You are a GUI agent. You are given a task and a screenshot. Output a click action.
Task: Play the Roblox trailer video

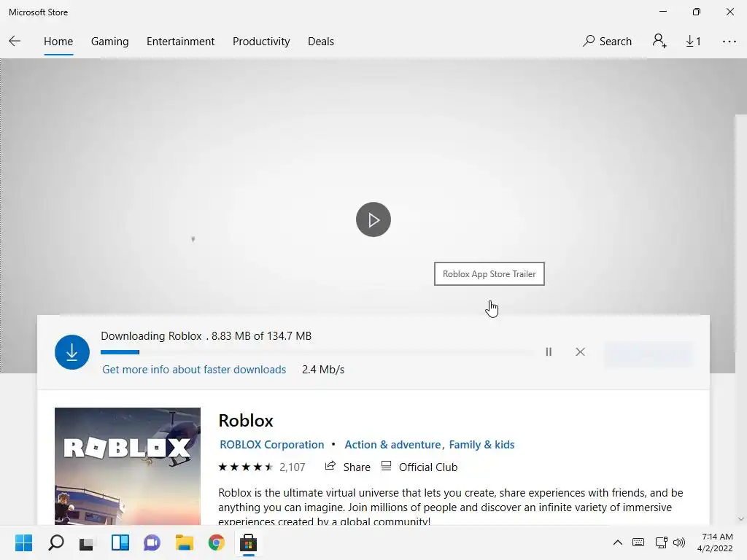point(373,219)
